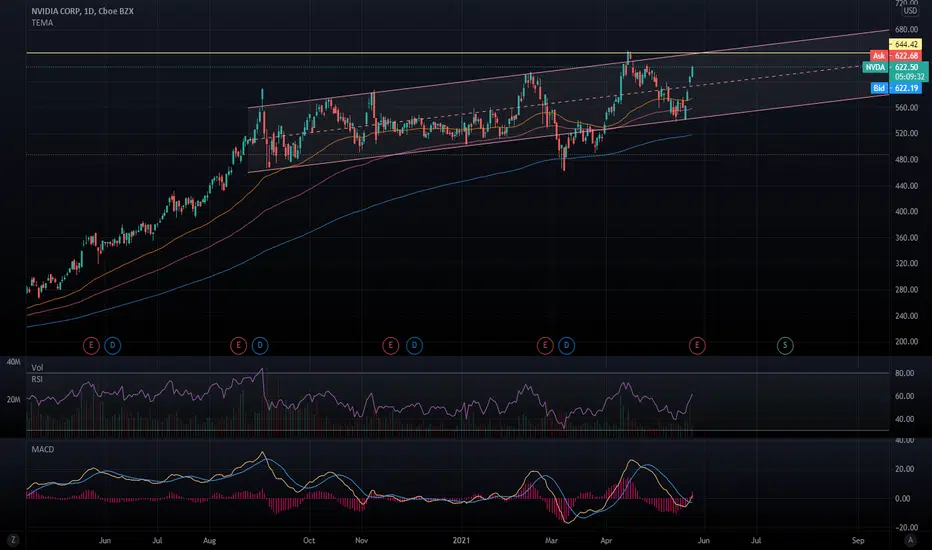Click the MACD 0.00 axis value
932x550 pixels.
902,498
